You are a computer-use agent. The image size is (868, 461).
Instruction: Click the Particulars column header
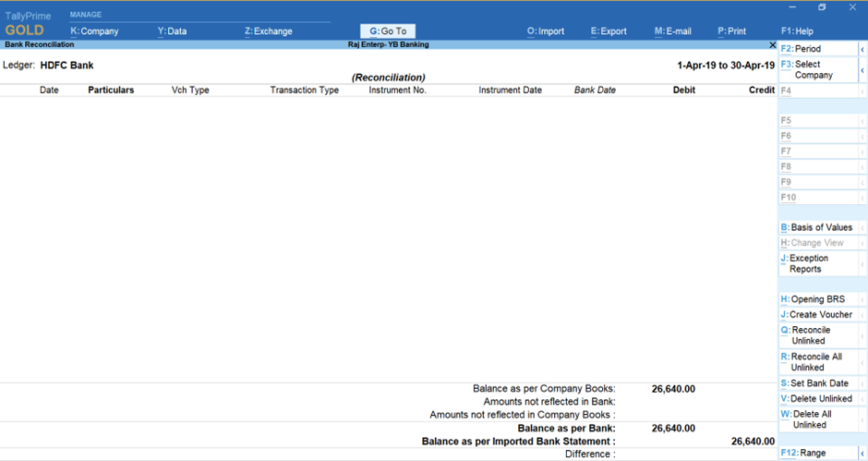point(111,90)
